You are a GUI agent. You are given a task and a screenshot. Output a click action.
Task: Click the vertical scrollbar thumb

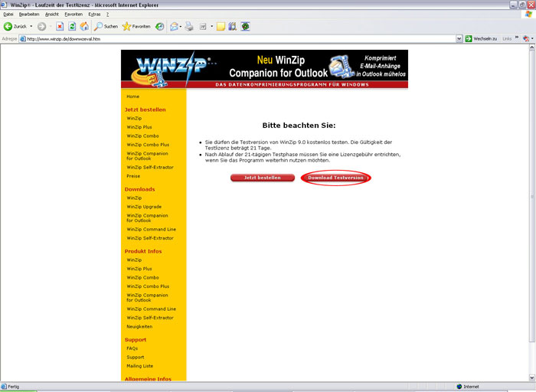coord(532,196)
